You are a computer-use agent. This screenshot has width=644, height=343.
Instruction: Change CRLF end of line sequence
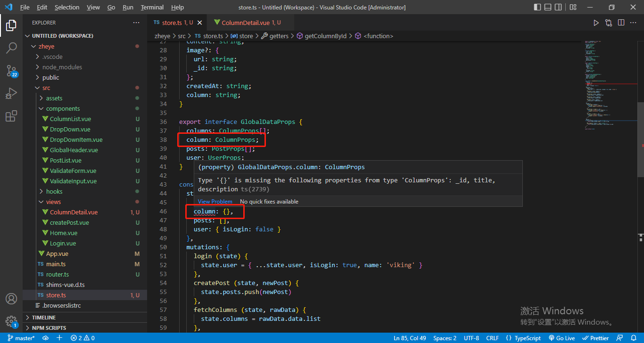coord(492,338)
